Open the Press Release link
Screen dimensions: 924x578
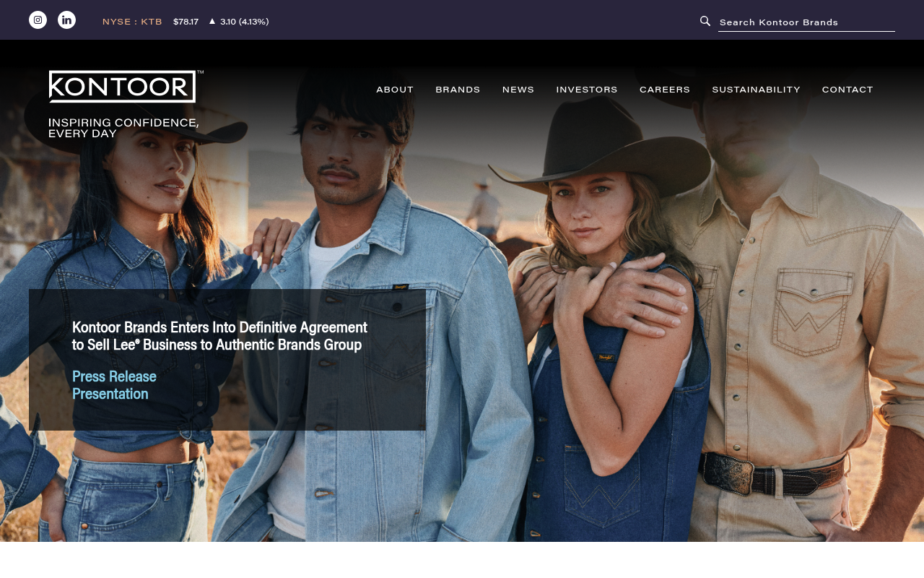pos(114,376)
